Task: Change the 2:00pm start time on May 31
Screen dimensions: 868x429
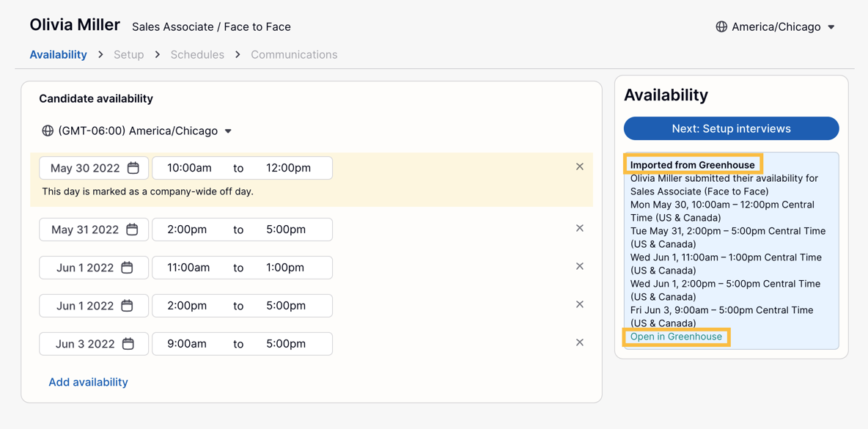Action: pos(186,230)
